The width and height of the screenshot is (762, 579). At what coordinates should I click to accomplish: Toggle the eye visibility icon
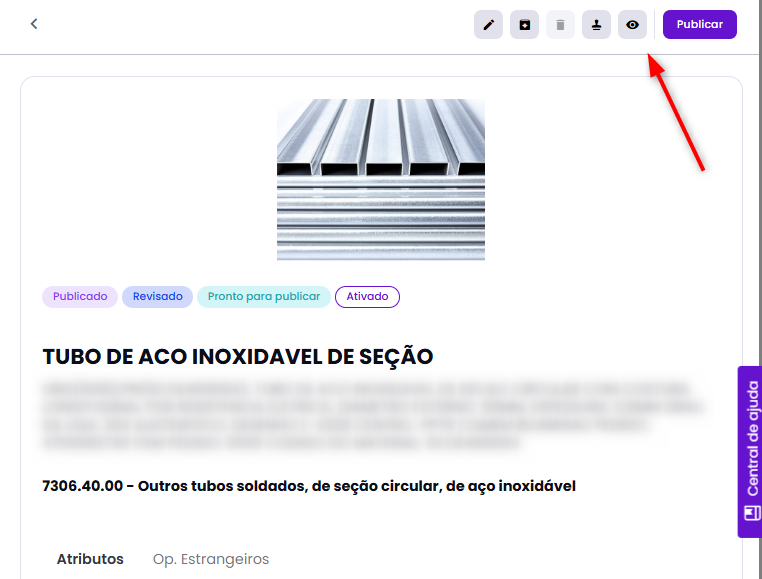[x=632, y=25]
